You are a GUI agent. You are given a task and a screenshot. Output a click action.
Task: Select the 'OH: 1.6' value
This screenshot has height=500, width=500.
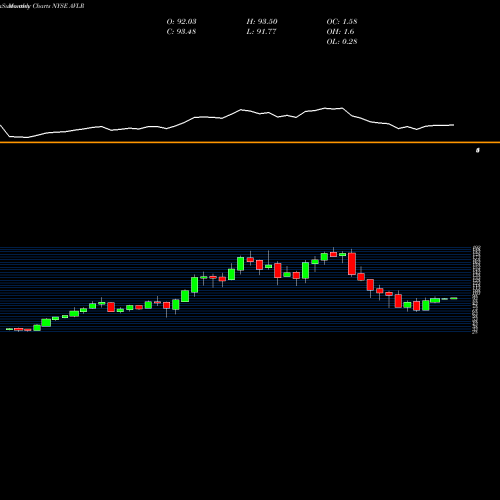pyautogui.click(x=340, y=32)
